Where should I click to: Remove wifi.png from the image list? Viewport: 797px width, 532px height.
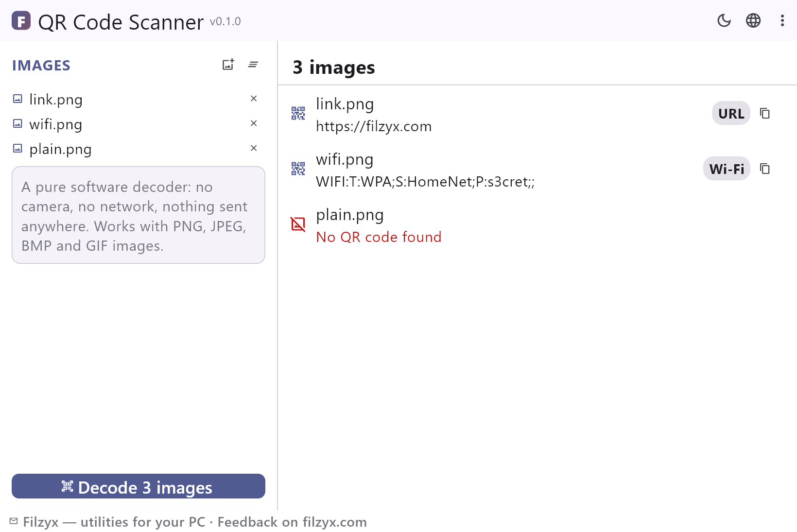(x=254, y=123)
